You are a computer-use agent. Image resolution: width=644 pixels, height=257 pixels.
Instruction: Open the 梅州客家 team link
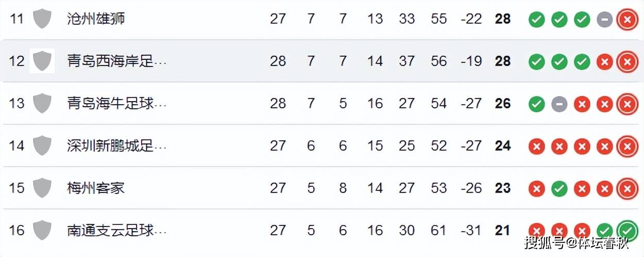pos(96,188)
